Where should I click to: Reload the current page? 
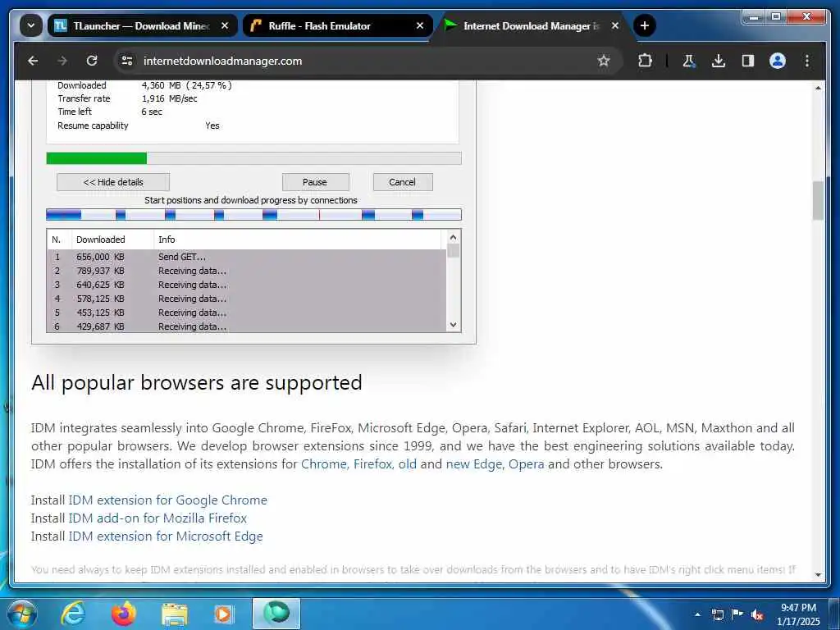point(92,61)
